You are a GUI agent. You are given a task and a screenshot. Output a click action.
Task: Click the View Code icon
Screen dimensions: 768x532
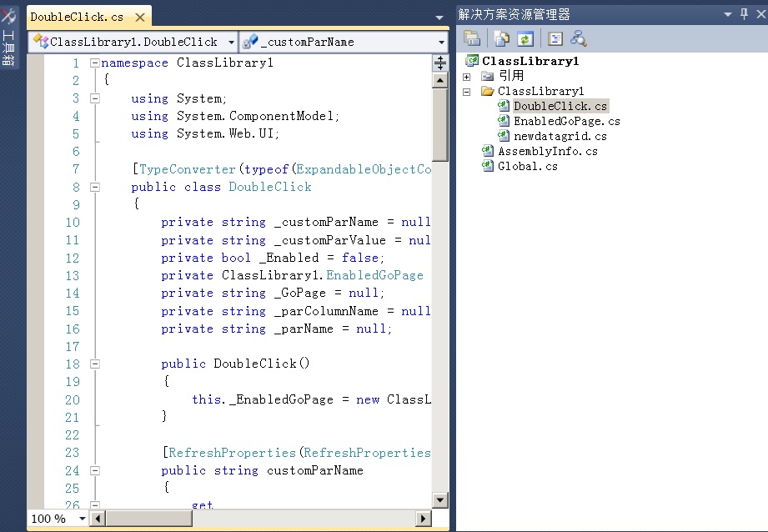[553, 38]
